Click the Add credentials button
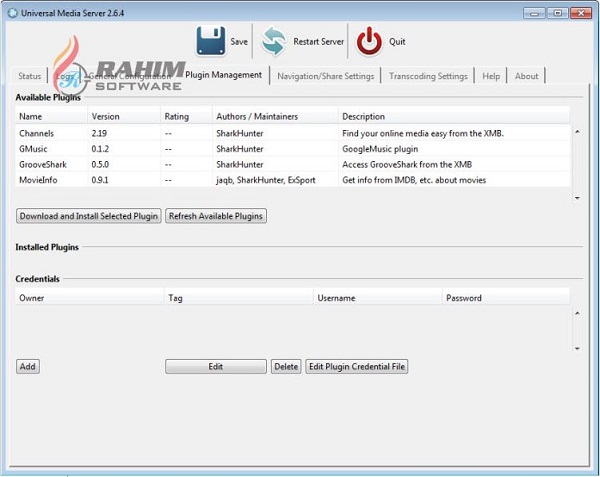 (28, 366)
